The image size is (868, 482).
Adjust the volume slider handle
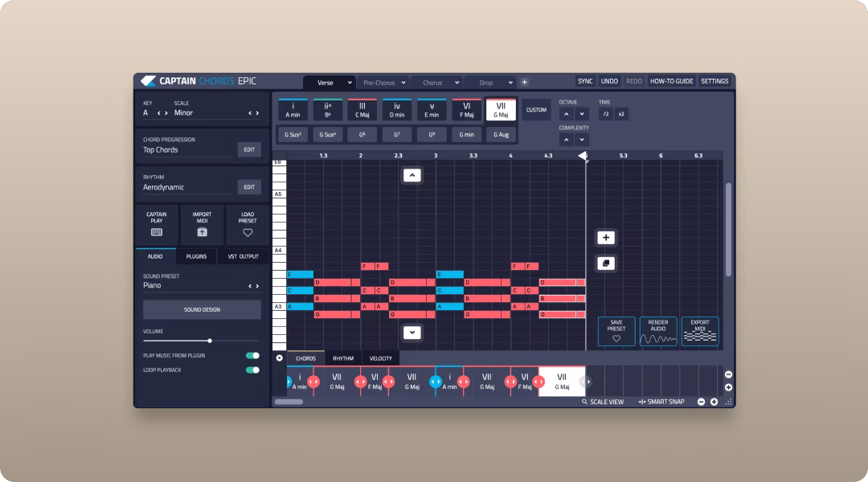coord(210,341)
